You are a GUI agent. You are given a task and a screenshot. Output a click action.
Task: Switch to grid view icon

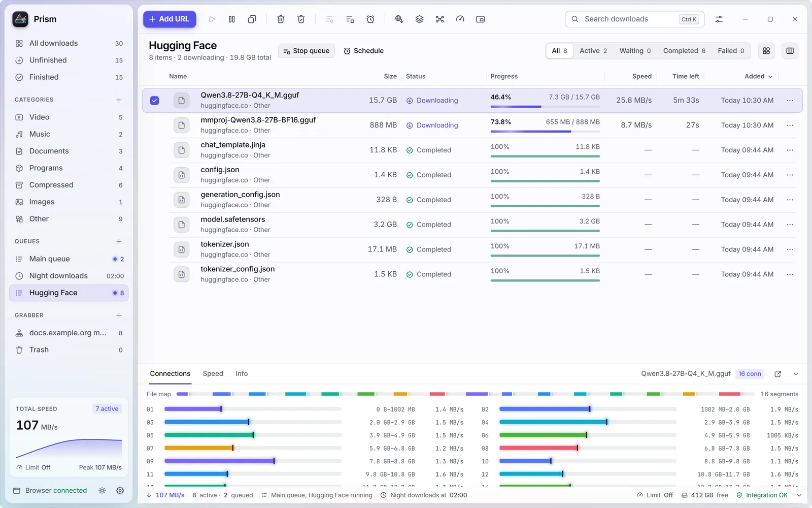[x=766, y=51]
